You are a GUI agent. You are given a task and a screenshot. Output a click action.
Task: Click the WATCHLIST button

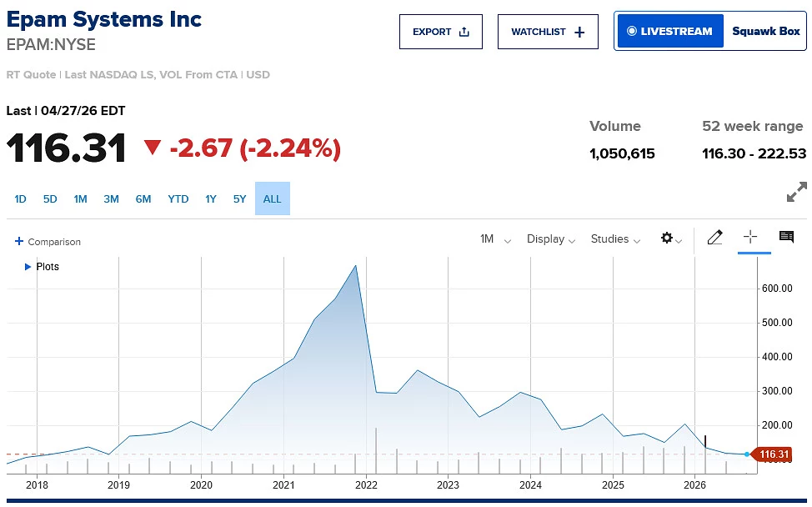[x=548, y=33]
